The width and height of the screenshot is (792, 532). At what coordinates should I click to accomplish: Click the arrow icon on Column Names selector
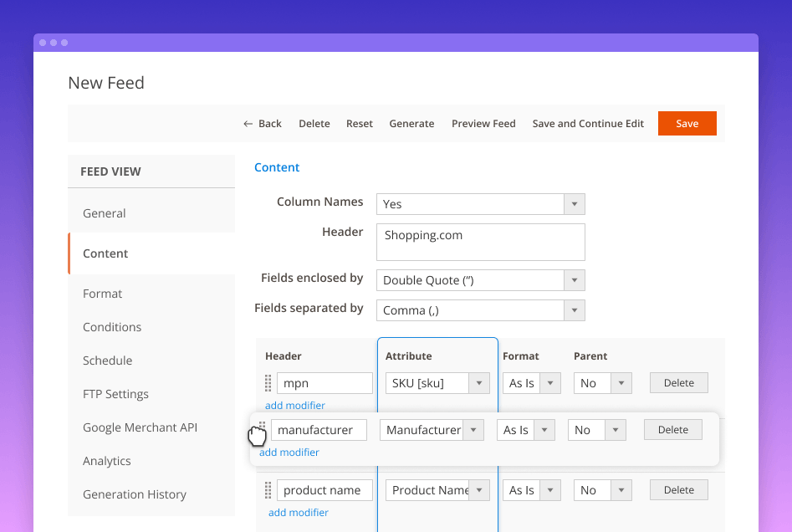pyautogui.click(x=575, y=203)
